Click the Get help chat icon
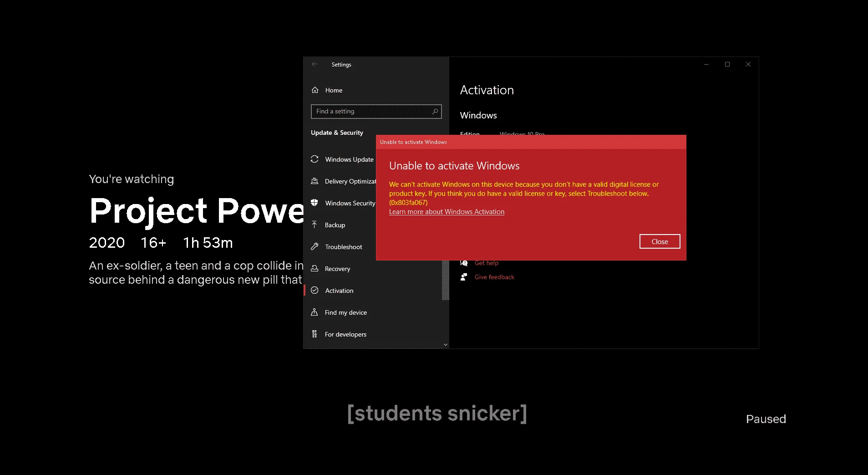 (464, 263)
